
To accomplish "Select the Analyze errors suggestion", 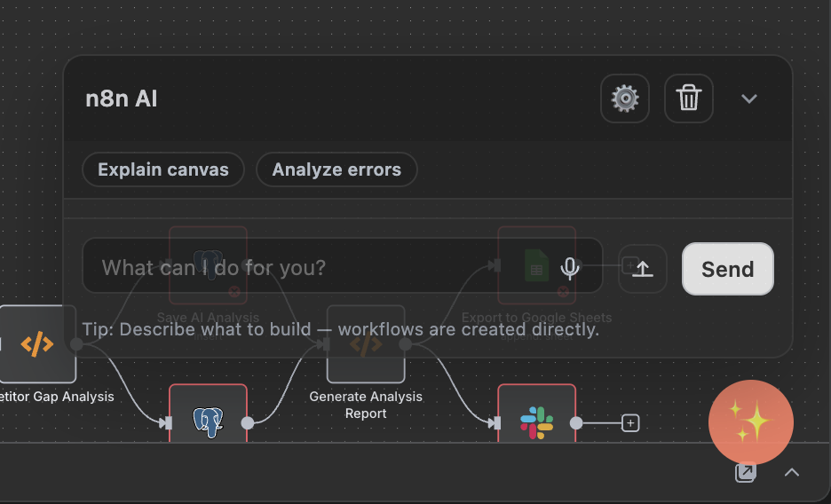I will pyautogui.click(x=336, y=169).
